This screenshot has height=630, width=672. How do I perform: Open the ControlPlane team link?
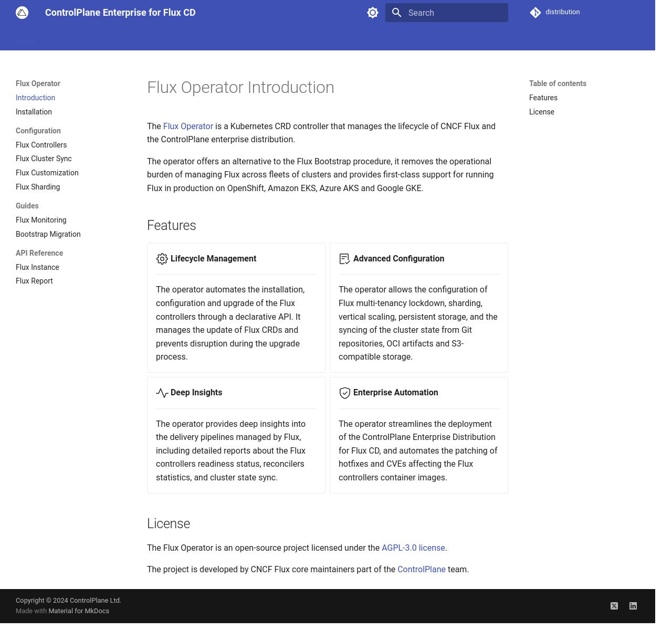422,569
